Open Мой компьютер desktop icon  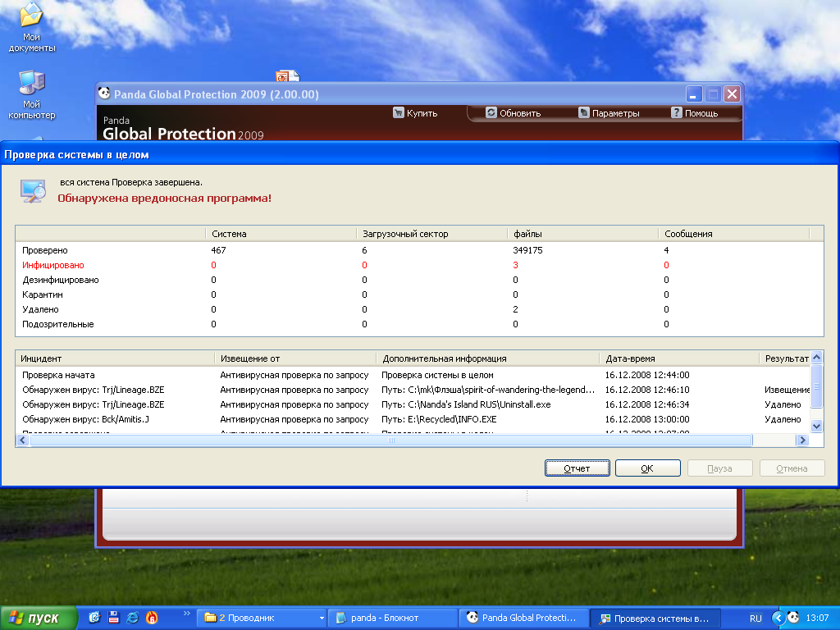32,95
